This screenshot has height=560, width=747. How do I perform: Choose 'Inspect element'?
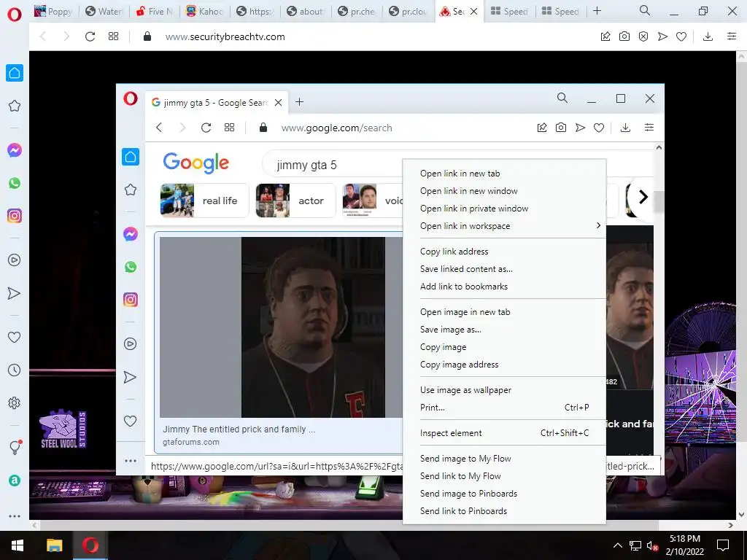[x=504, y=433]
